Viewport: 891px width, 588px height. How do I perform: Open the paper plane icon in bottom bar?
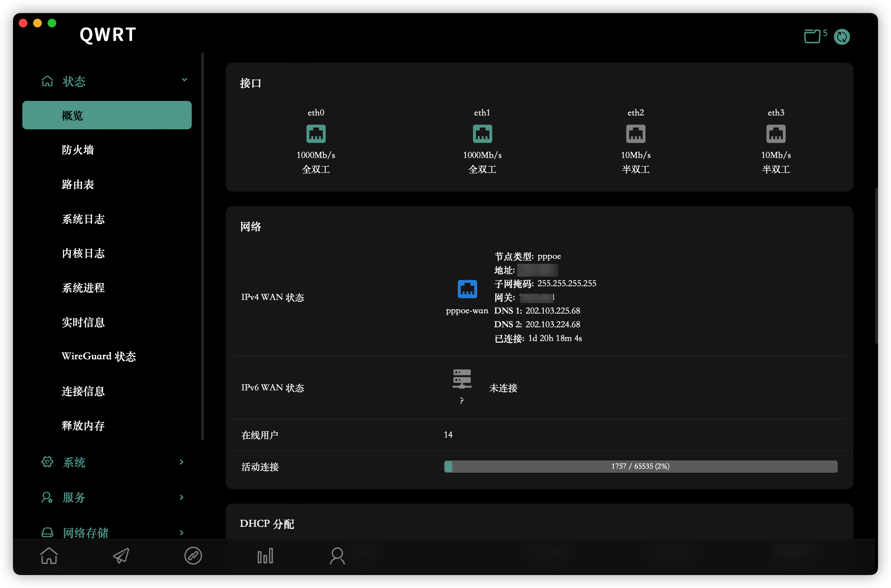pos(121,556)
